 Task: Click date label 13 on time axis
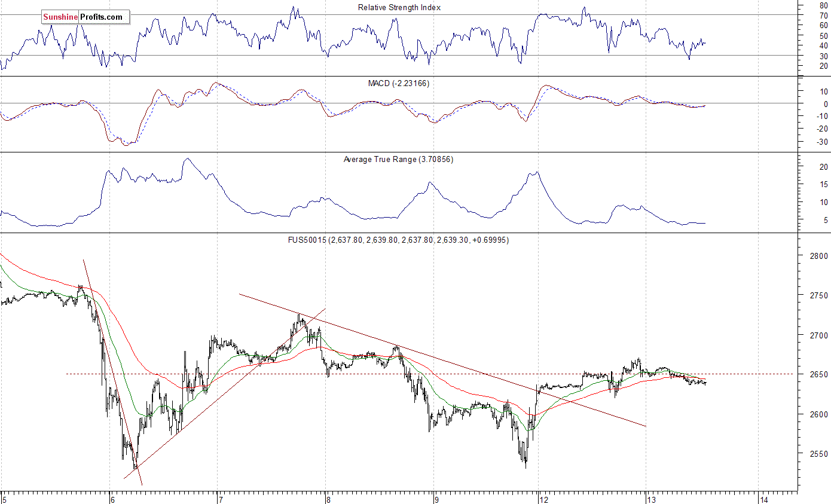click(652, 499)
